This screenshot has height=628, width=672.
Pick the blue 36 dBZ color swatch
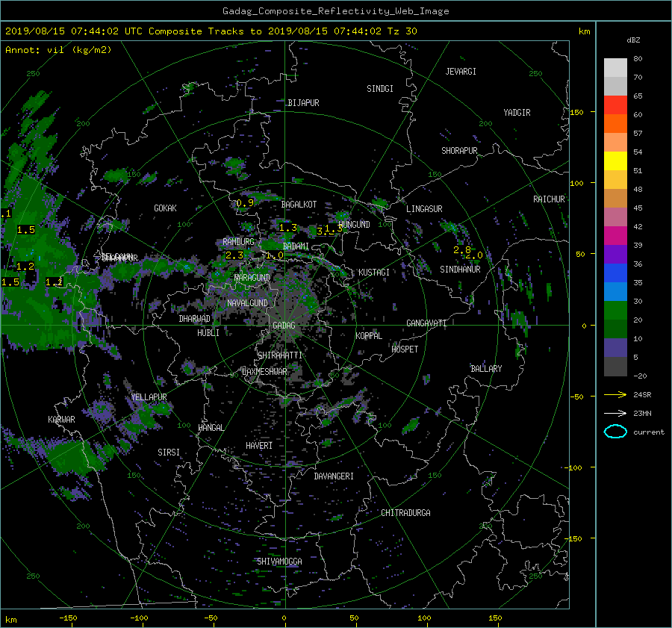[x=615, y=273]
